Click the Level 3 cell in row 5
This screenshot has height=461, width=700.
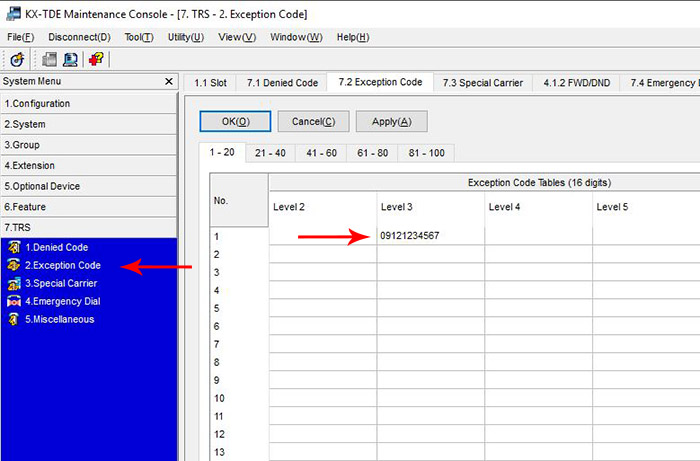click(431, 308)
